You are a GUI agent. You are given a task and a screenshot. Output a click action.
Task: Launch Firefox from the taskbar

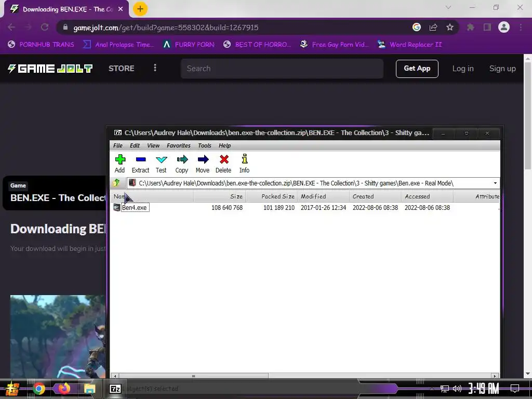click(x=64, y=389)
